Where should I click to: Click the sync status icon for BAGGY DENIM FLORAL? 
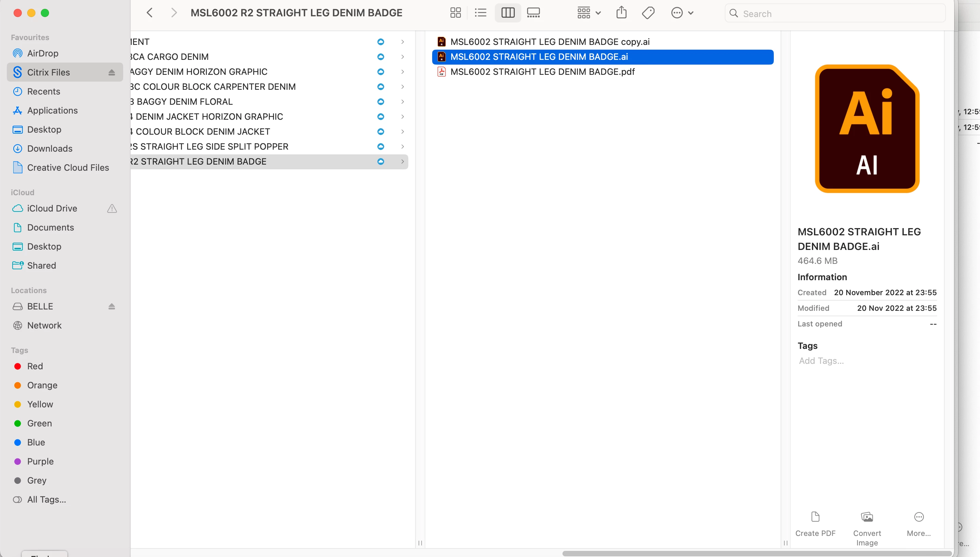(x=380, y=101)
